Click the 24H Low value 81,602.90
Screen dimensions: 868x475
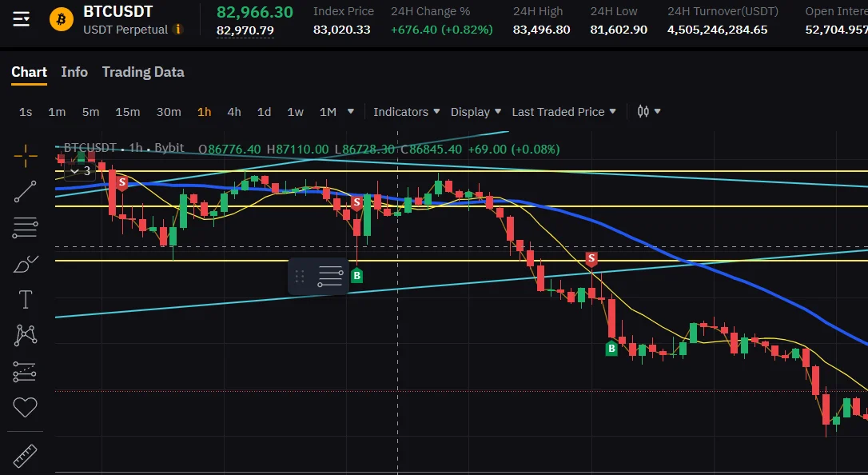pos(619,30)
